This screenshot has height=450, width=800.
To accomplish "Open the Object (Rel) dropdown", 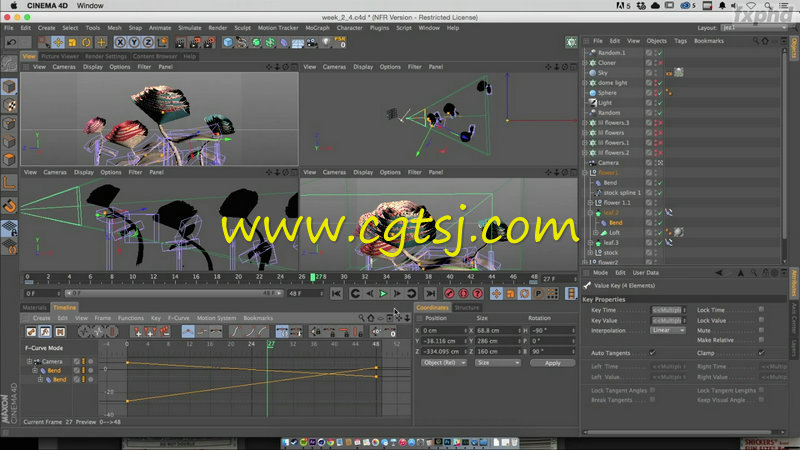I will (x=443, y=363).
